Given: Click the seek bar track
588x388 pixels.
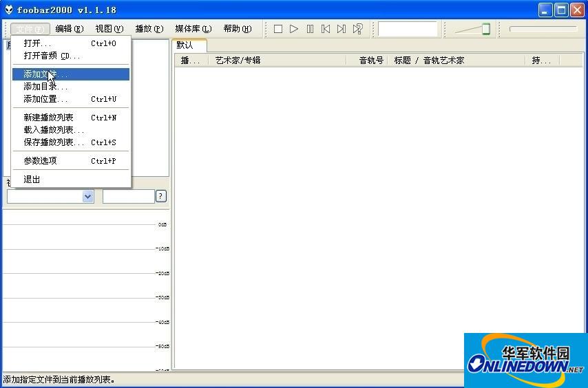Looking at the screenshot, I should pyautogui.click(x=543, y=28).
